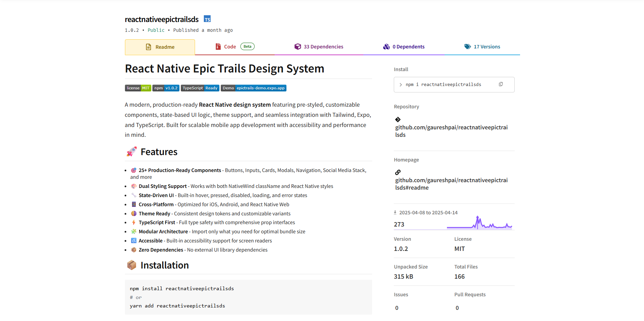Click the npm v1.0.2 version badge
The width and height of the screenshot is (644, 321).
pyautogui.click(x=166, y=88)
